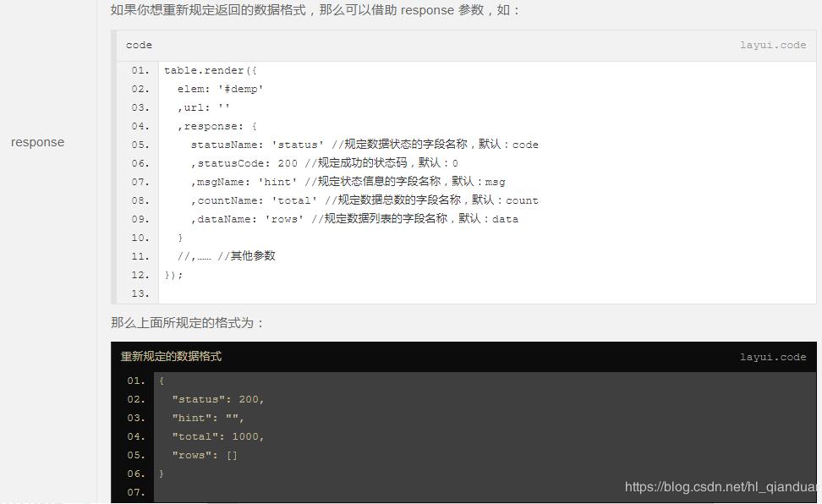Click the '默认：data' comment text
Viewport: 822px width, 504px height.
(x=489, y=219)
